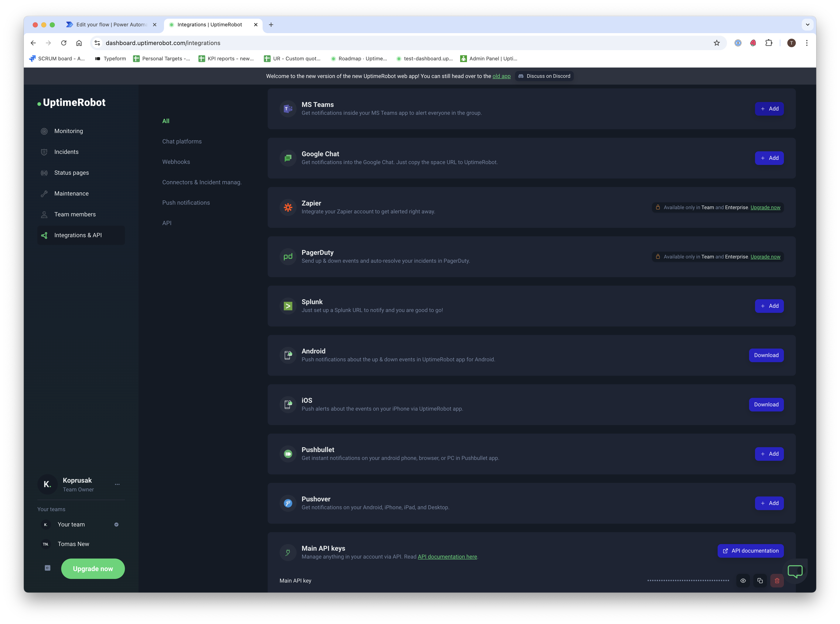Screen dimensions: 840x624
Task: Reveal the Main API key with eye icon
Action: (x=743, y=581)
